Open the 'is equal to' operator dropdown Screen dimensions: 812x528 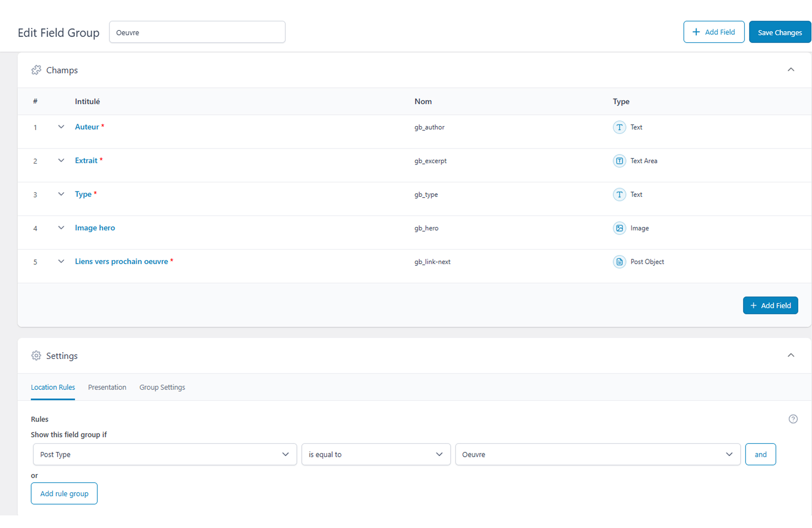pos(376,454)
